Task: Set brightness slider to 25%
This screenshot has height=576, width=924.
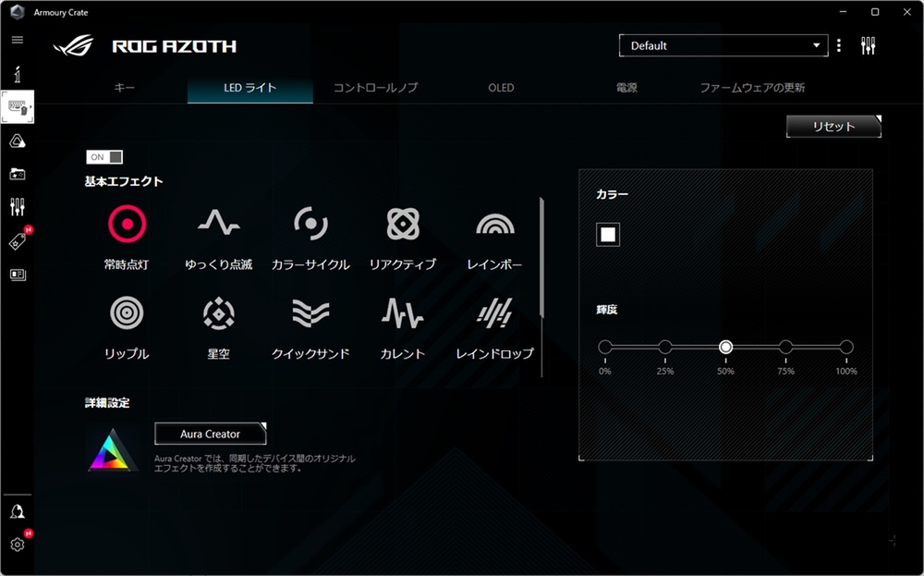Action: 665,347
